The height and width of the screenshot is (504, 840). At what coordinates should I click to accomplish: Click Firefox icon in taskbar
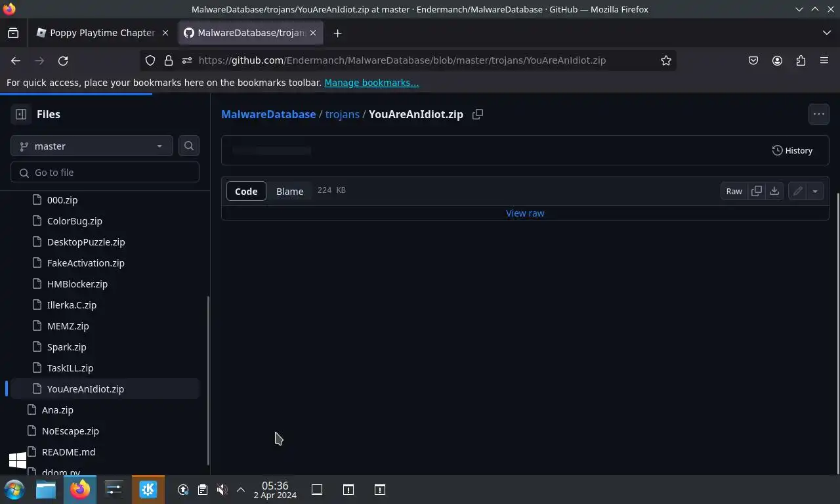(x=80, y=490)
